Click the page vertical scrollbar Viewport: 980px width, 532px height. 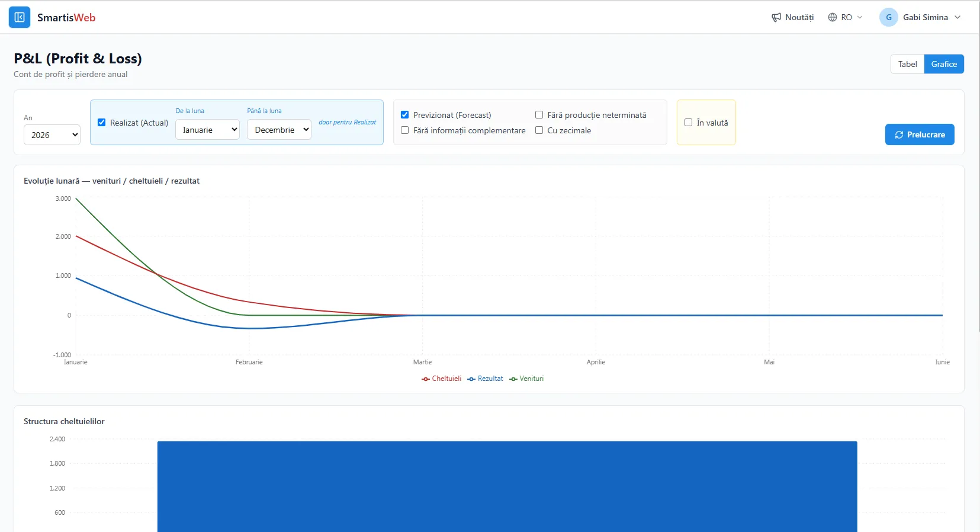[x=978, y=166]
